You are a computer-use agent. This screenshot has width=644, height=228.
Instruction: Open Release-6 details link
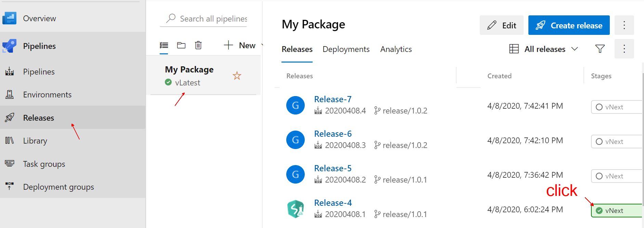coord(332,133)
